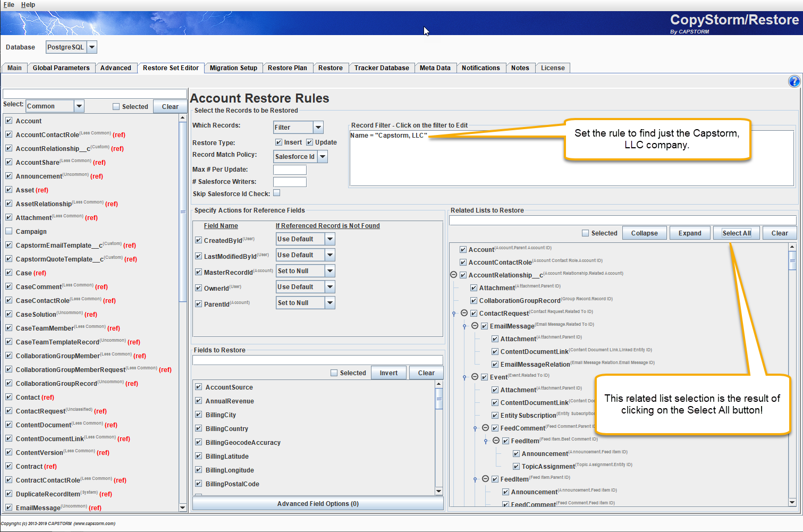Collapse the Event tree node
Image resolution: width=803 pixels, height=532 pixels.
475,377
